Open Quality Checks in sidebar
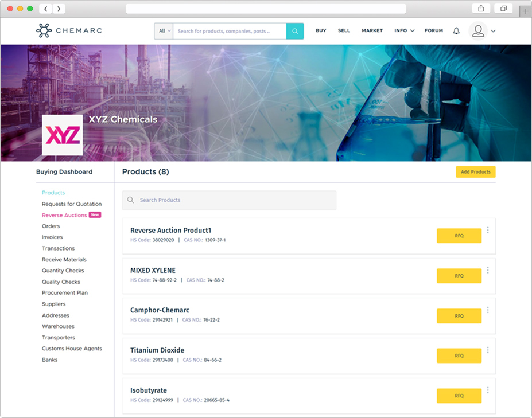532x418 pixels. coord(61,282)
